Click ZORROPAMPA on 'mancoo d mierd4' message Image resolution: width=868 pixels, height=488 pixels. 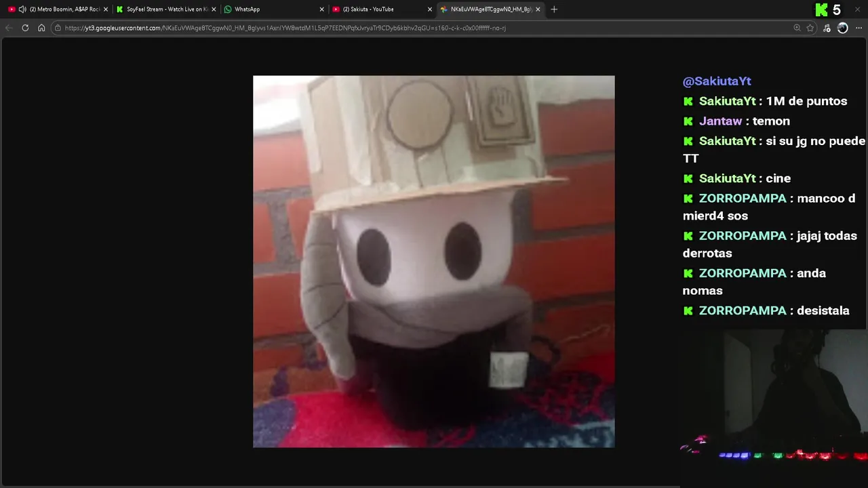743,199
